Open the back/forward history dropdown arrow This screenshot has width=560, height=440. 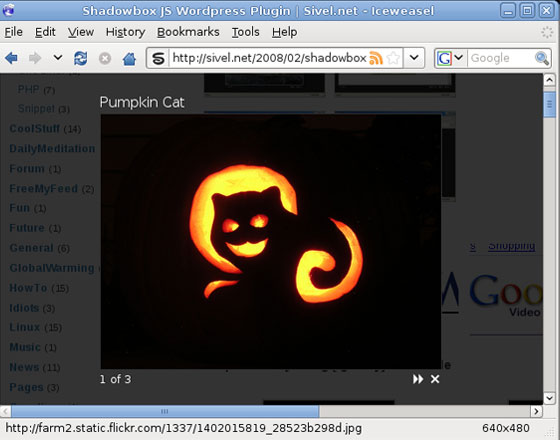(58, 58)
